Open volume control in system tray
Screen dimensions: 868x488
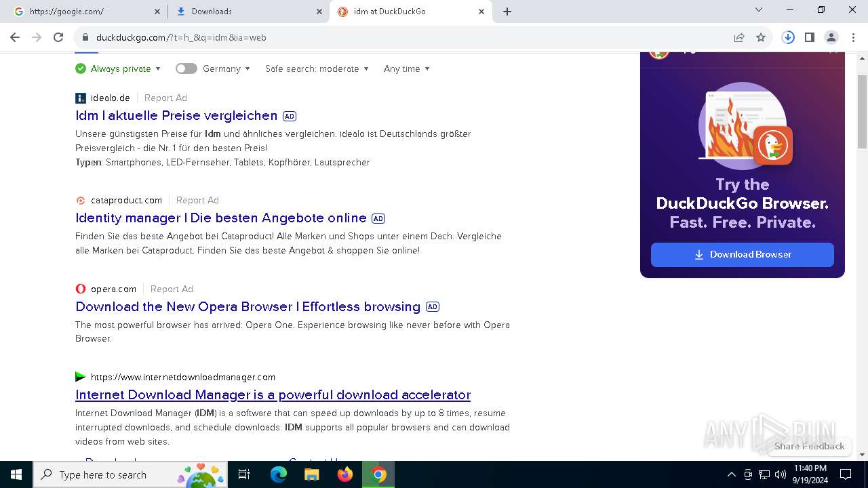coord(781,474)
